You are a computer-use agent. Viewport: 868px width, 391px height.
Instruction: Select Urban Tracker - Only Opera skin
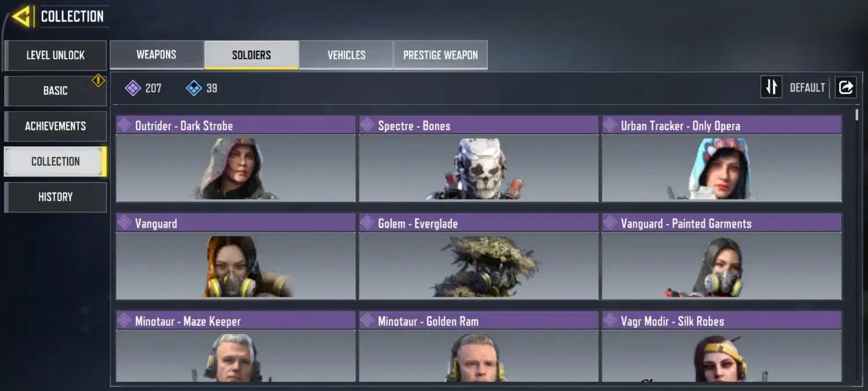pos(722,159)
